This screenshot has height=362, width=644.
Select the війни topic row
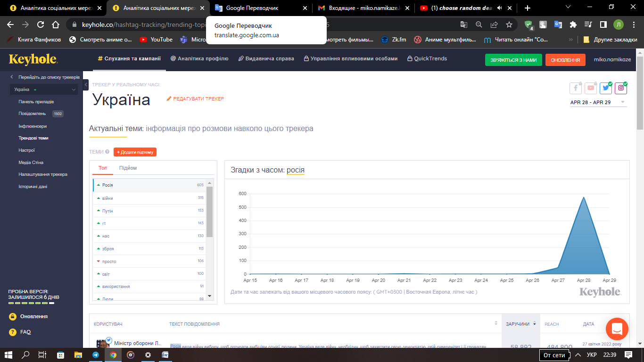coord(150,198)
